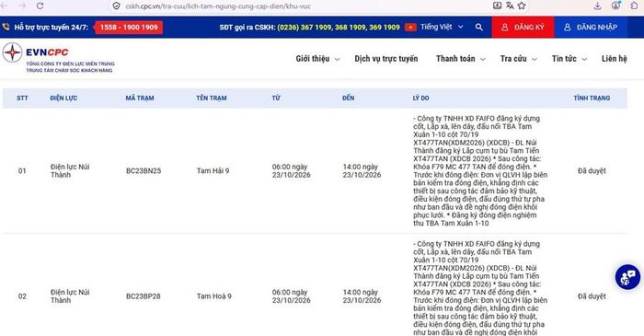Click the phone support icon
The height and width of the screenshot is (336, 644).
[6, 27]
